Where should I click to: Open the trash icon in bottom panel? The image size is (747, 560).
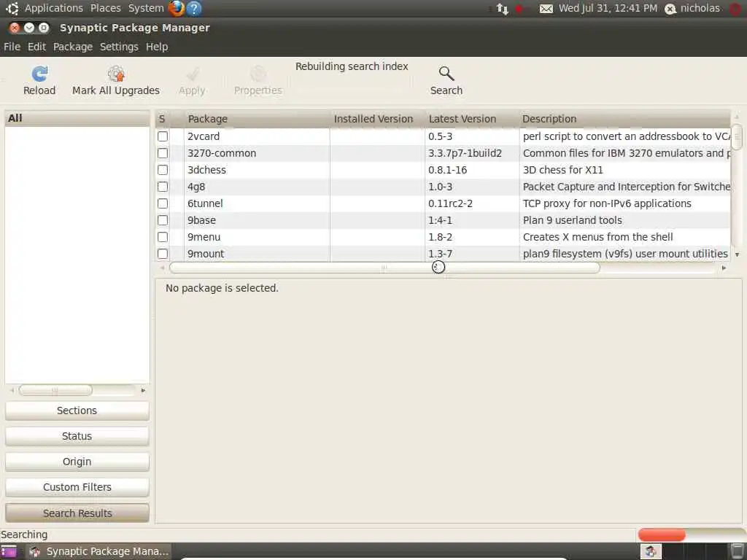[x=737, y=551]
